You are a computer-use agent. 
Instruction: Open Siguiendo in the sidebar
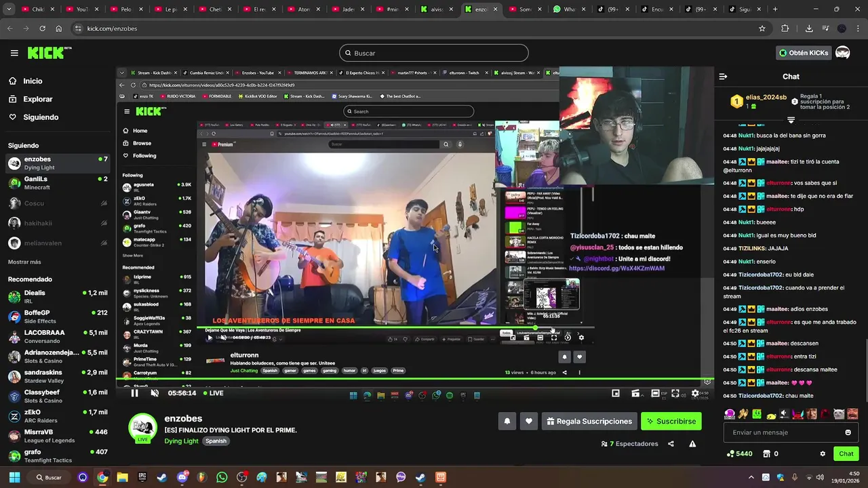41,117
